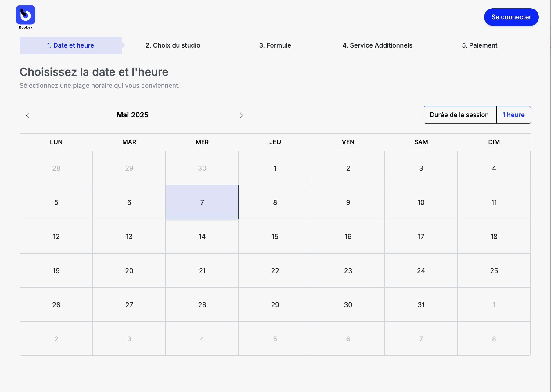
Task: Expand the previous month navigation chevron
Action: click(x=28, y=115)
